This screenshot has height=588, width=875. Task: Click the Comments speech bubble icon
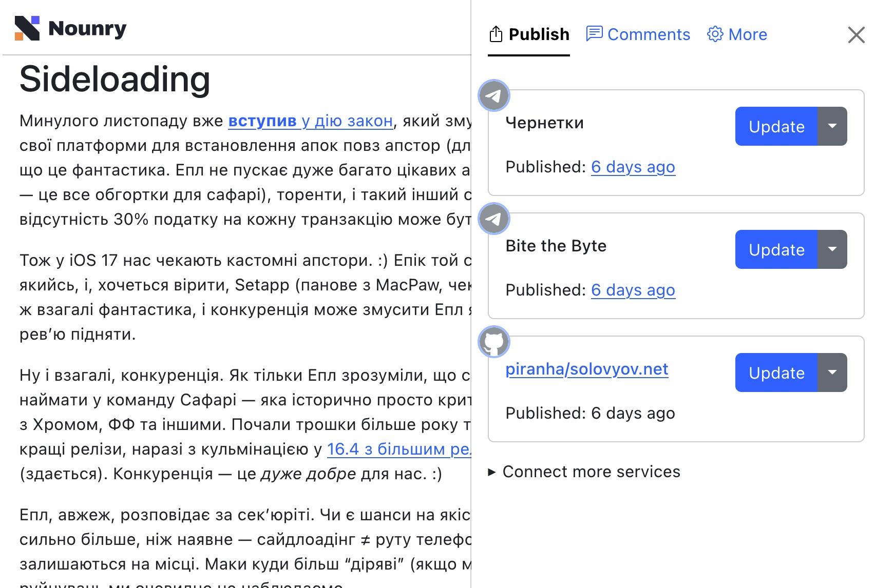pyautogui.click(x=595, y=33)
